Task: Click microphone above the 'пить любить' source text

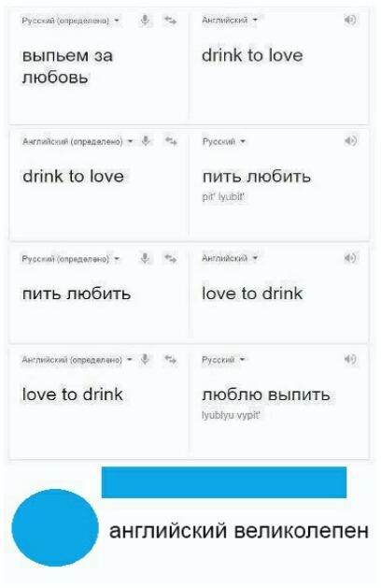Action: point(145,258)
